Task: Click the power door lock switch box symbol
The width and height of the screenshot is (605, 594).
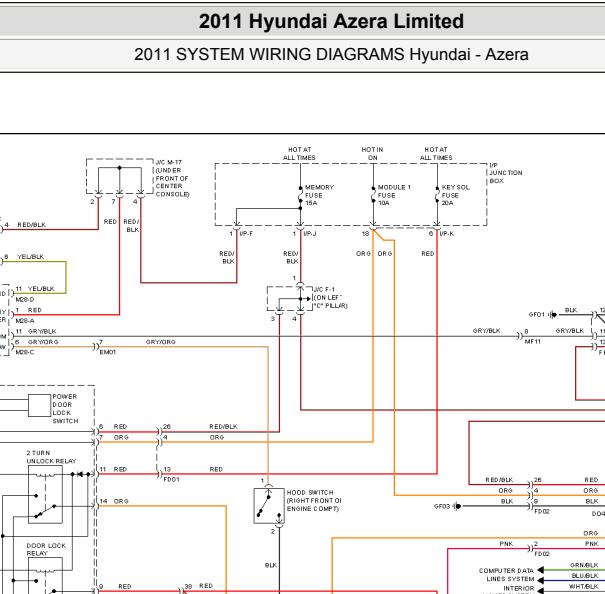Action: pyautogui.click(x=39, y=405)
